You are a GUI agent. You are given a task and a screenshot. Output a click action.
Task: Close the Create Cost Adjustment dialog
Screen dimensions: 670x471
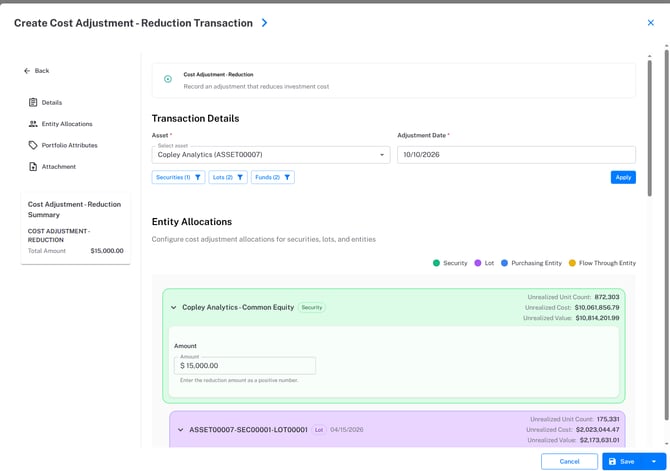click(x=650, y=23)
